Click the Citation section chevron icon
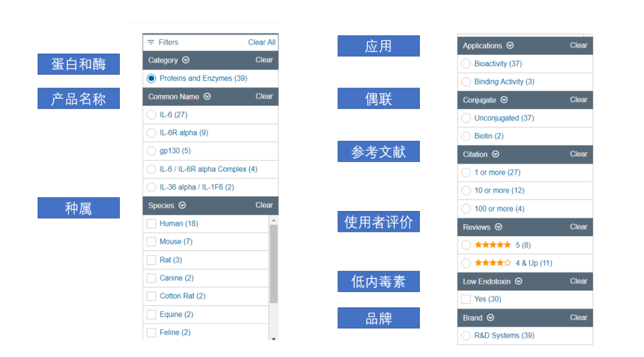This screenshot has width=644, height=357. (x=496, y=154)
